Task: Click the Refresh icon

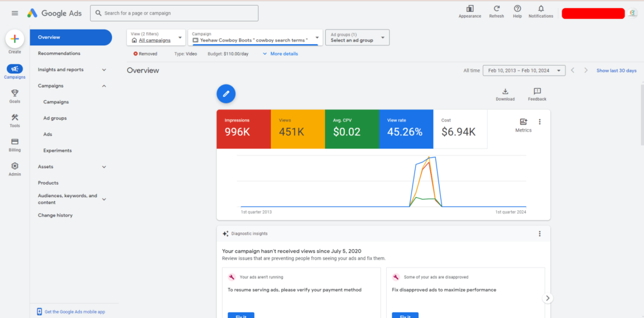Action: pyautogui.click(x=497, y=9)
